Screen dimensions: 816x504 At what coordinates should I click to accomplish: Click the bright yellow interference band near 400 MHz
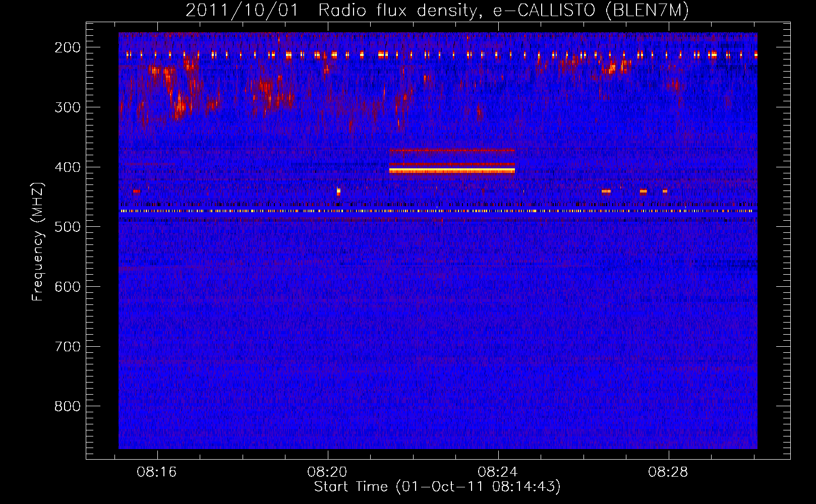[452, 171]
